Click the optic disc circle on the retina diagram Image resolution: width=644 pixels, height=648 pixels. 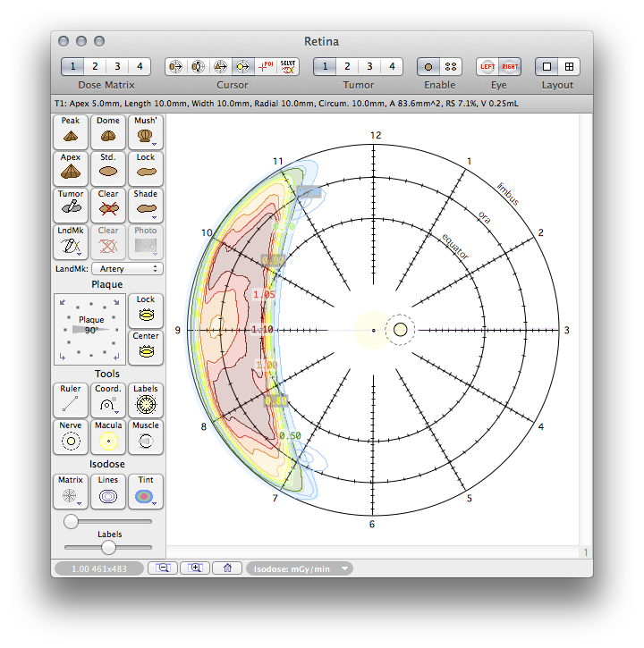pos(400,330)
